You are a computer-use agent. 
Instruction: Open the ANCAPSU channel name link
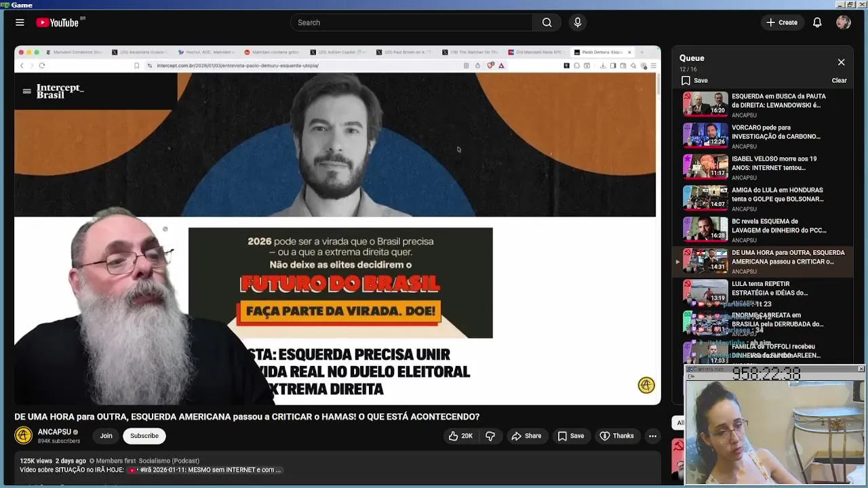(54, 432)
